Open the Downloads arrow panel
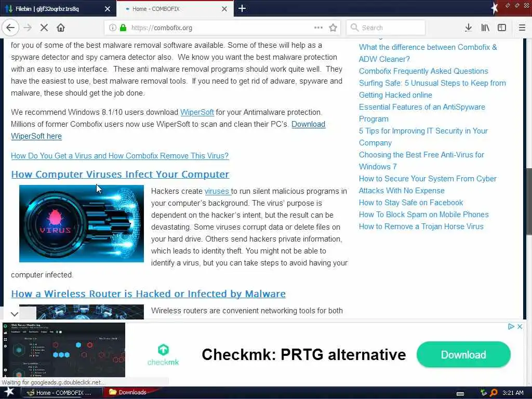 pyautogui.click(x=468, y=28)
